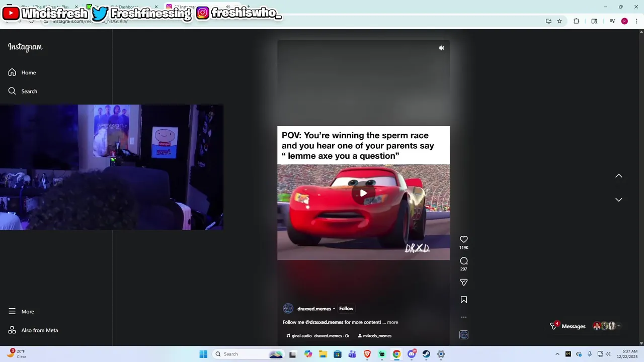Open the Messages panel
This screenshot has width=644, height=362.
point(574,326)
